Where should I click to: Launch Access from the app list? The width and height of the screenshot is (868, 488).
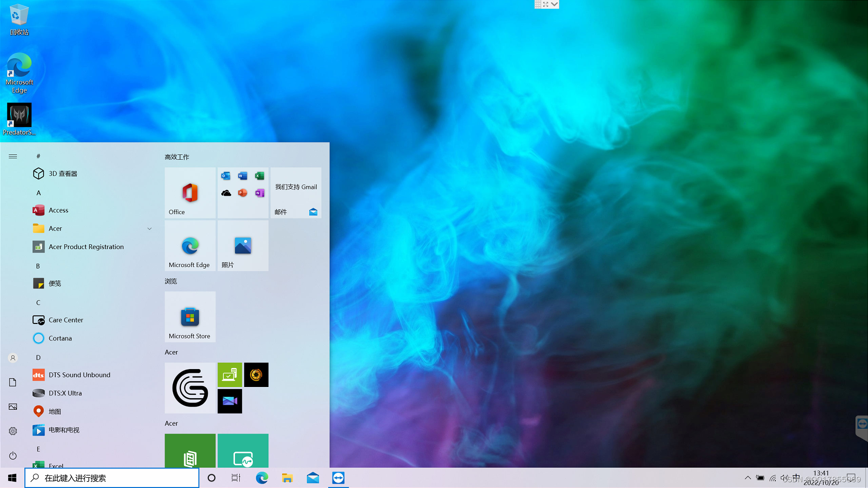click(92, 210)
